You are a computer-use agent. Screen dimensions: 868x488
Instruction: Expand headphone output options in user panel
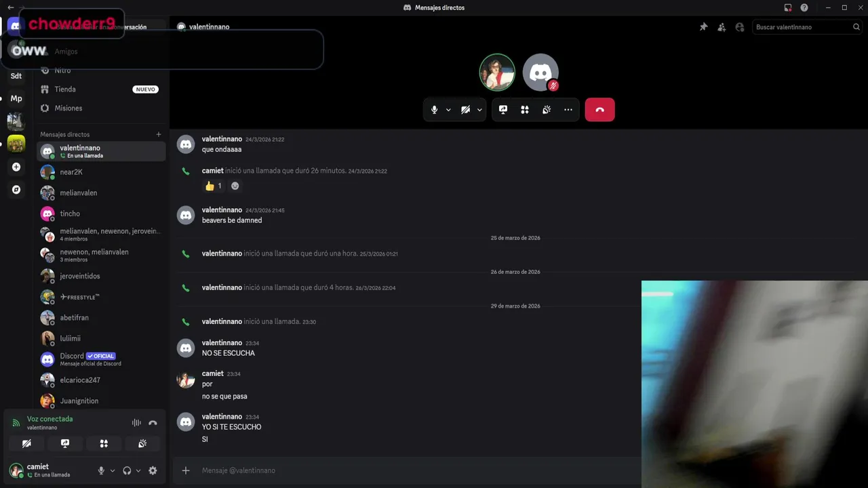pos(138,470)
